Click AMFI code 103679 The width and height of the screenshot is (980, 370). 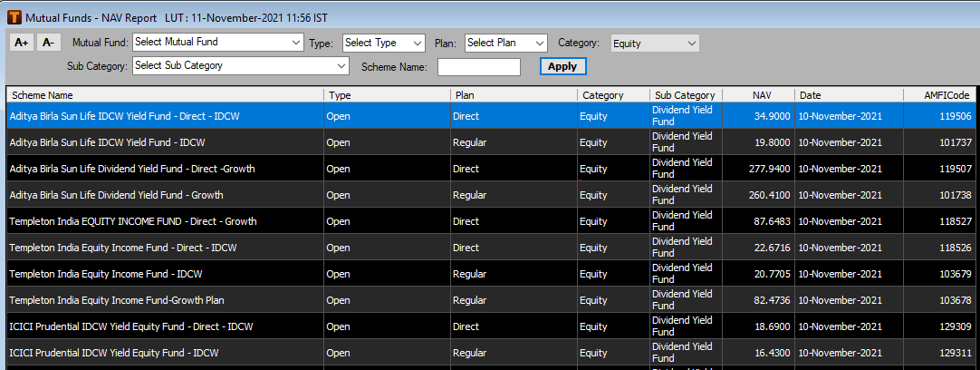coord(955,274)
